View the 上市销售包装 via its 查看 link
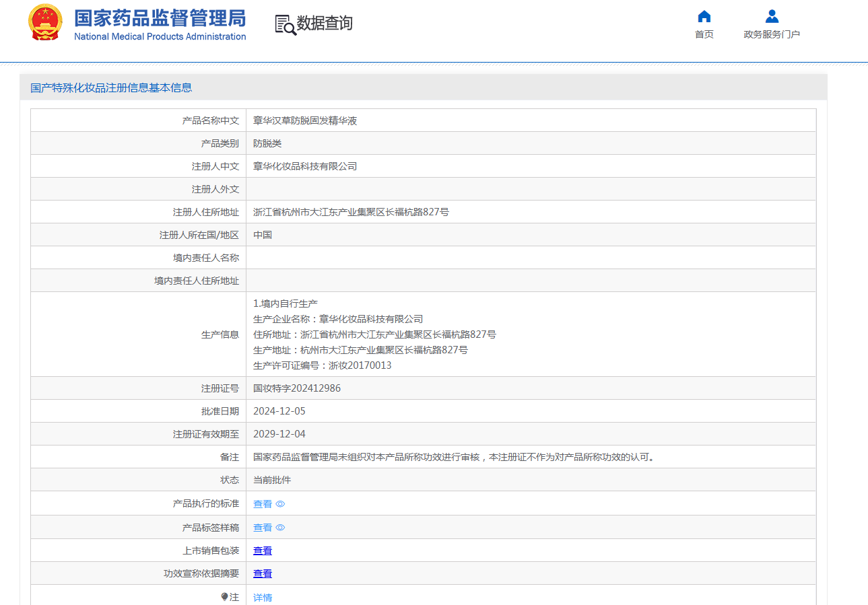868x605 pixels. click(x=263, y=550)
